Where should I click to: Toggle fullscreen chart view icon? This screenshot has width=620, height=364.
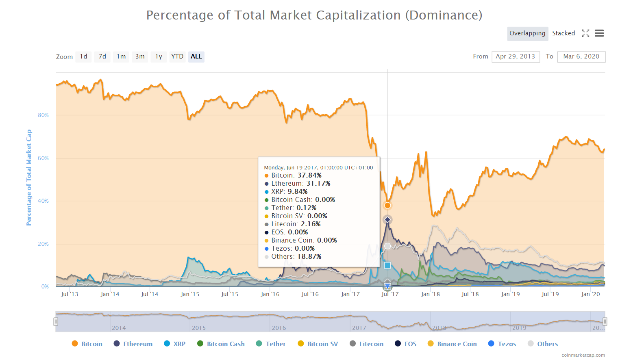[585, 33]
